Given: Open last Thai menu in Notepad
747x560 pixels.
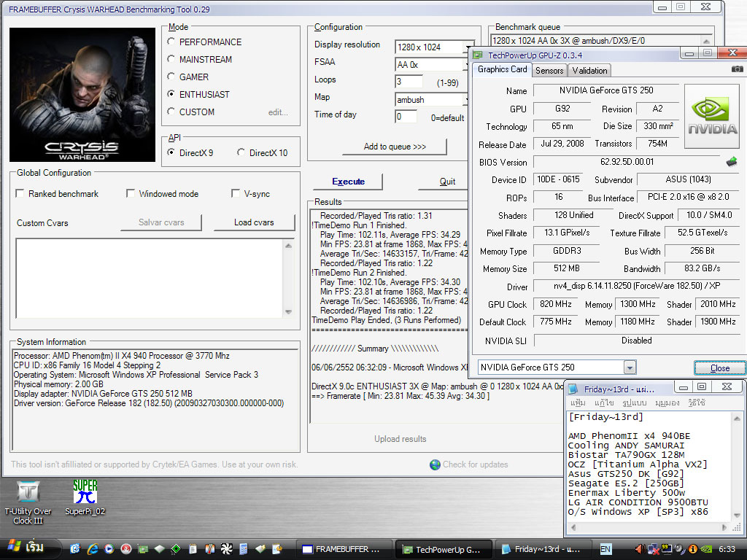Looking at the screenshot, I should (x=696, y=402).
